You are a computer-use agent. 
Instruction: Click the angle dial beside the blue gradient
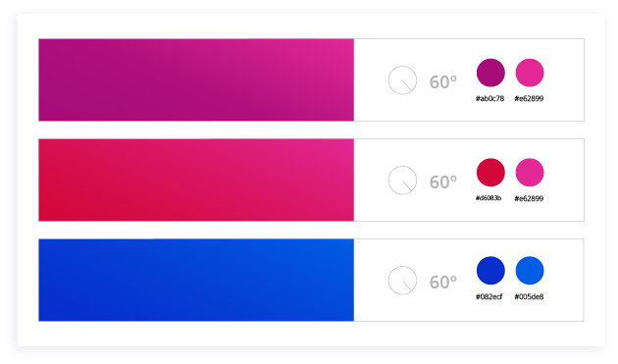[402, 281]
